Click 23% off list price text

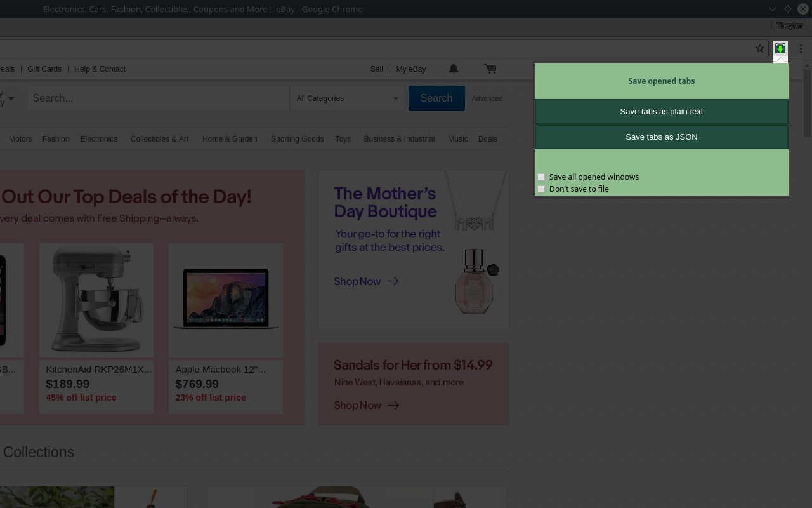point(211,398)
